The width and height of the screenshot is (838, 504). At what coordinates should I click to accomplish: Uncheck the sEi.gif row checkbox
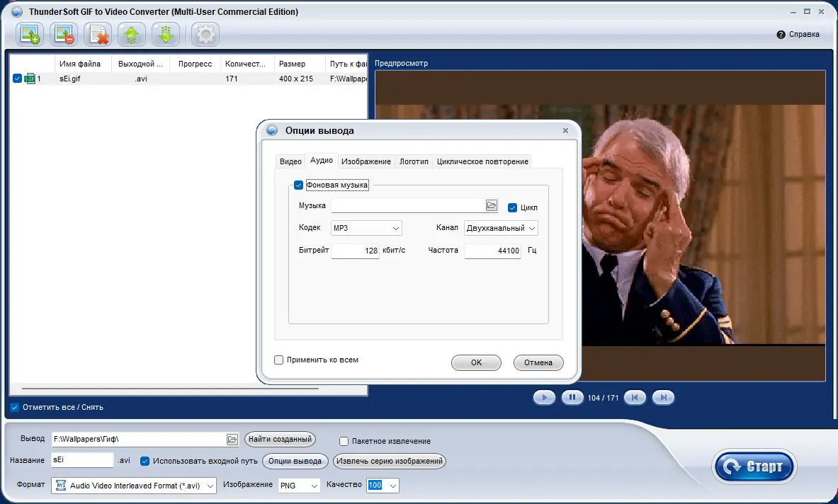tap(17, 79)
